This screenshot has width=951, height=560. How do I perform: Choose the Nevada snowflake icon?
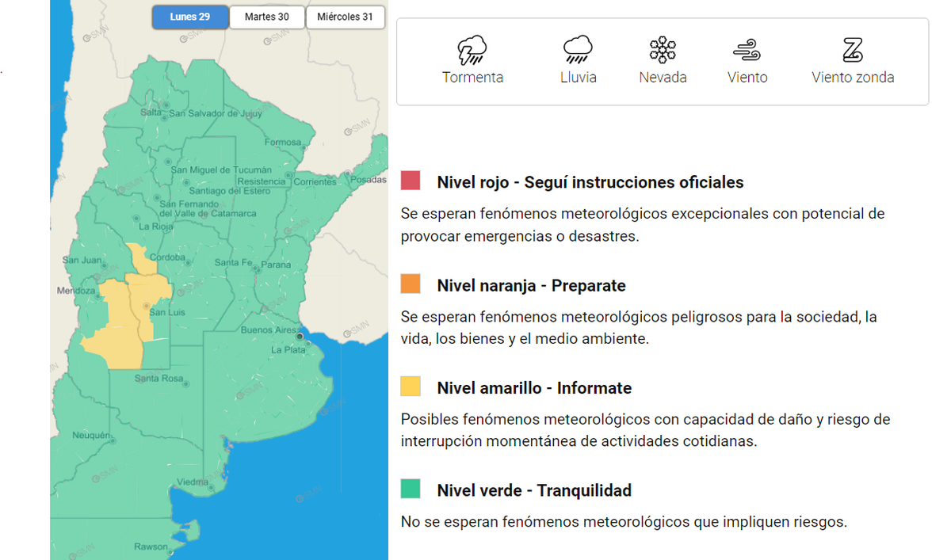coord(663,51)
